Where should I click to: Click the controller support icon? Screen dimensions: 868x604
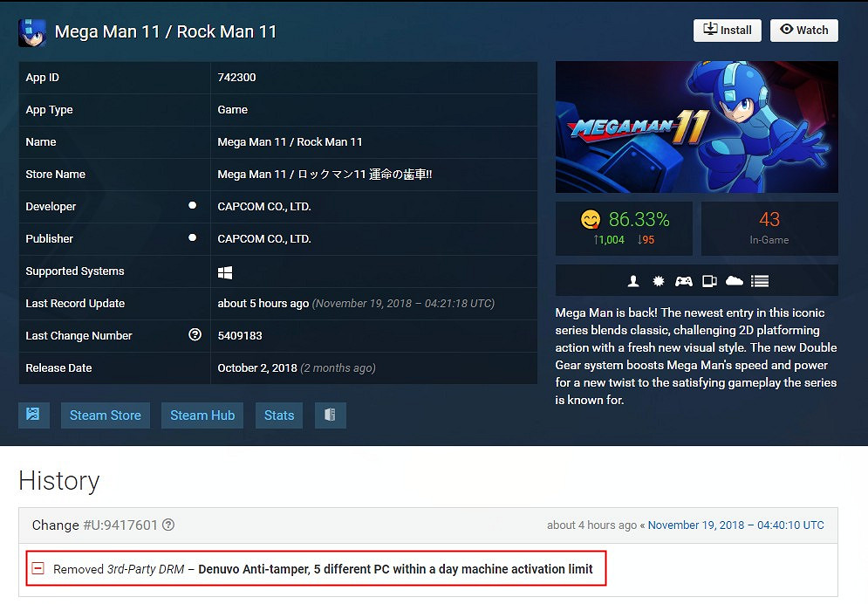coord(684,280)
